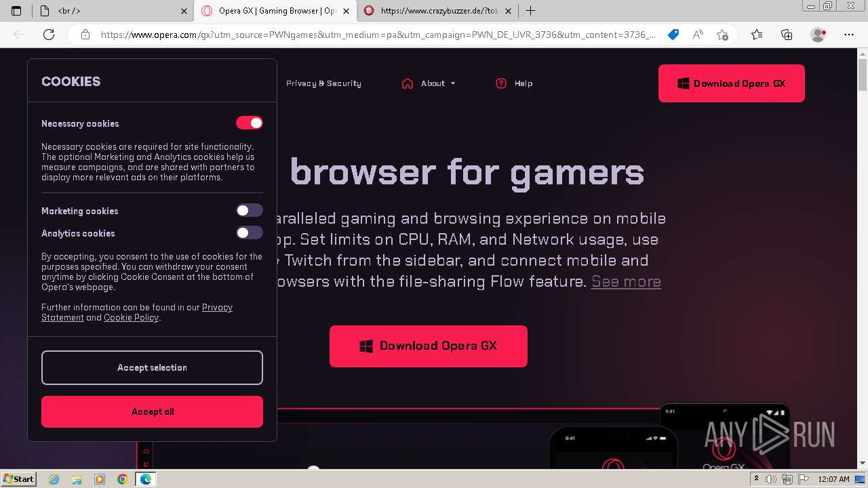This screenshot has width=868, height=488.
Task: Switch to the <br /> tab
Action: 113,11
